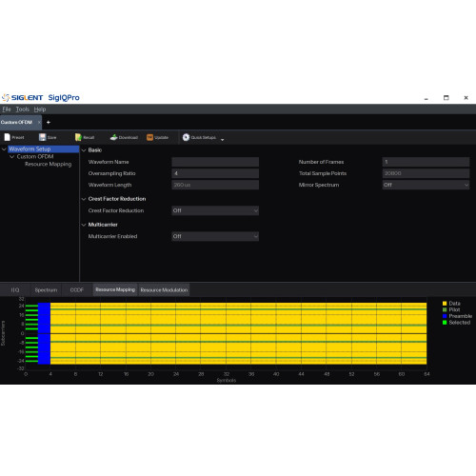The width and height of the screenshot is (476, 476).
Task: Click the Subcarriers axis label
Action: (3, 333)
